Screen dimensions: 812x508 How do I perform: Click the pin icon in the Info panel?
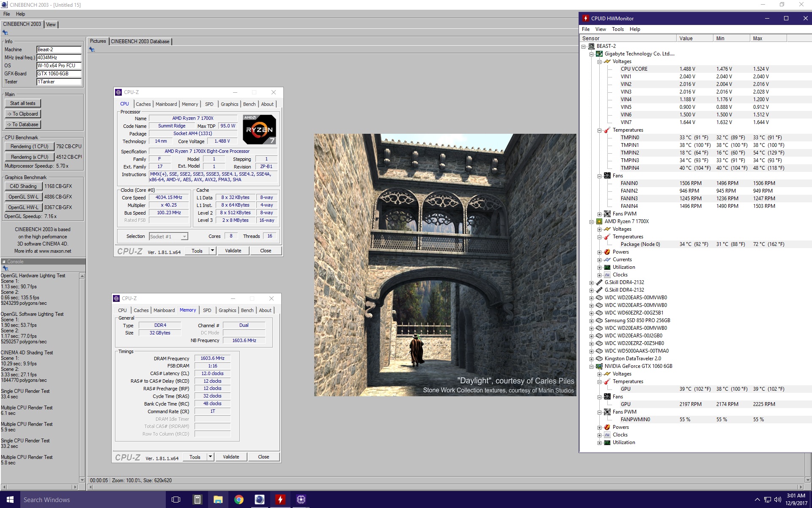point(5,33)
